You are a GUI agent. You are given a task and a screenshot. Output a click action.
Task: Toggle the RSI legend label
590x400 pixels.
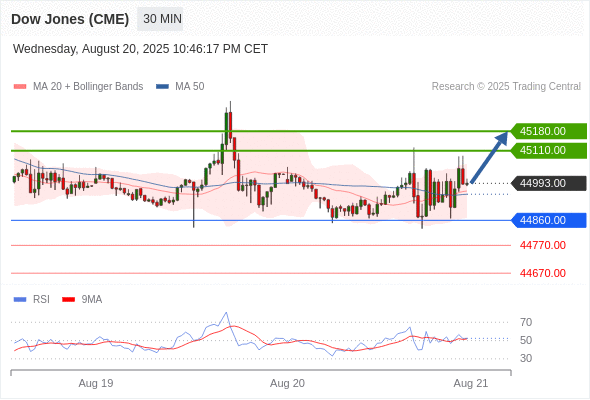click(41, 300)
